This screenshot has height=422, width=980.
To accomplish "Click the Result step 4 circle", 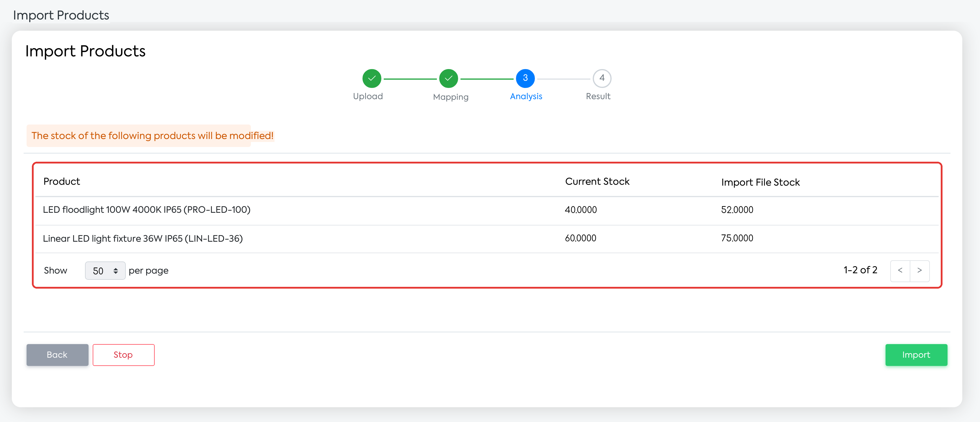I will [x=602, y=78].
